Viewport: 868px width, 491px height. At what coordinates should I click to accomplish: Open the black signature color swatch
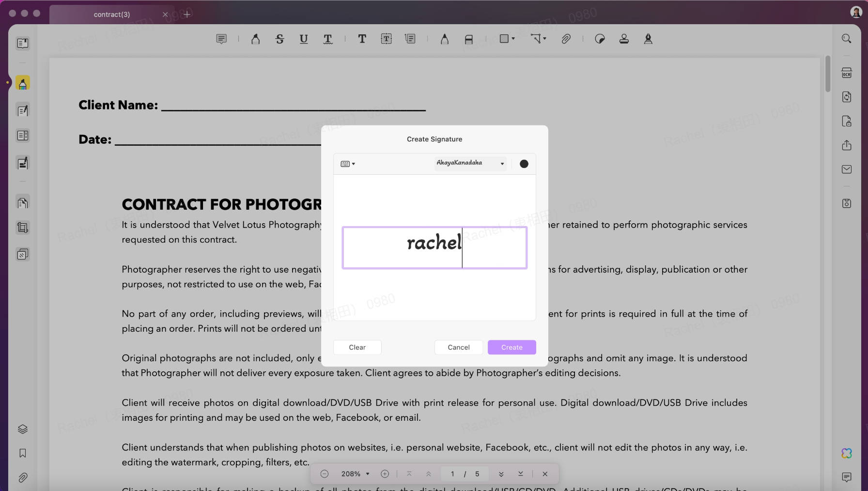click(524, 164)
